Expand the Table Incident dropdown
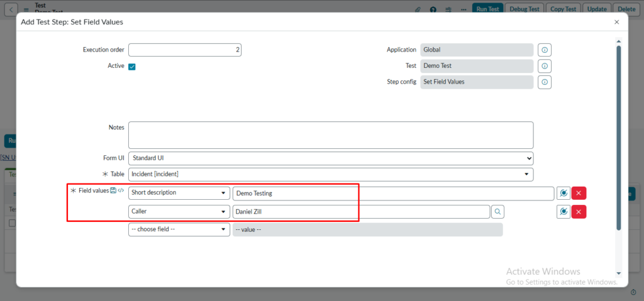The width and height of the screenshot is (644, 301). tap(331, 174)
